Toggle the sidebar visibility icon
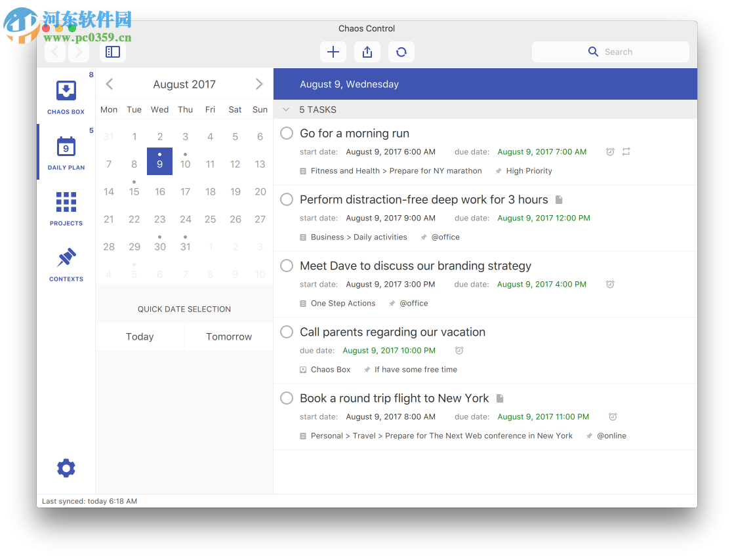 [113, 51]
